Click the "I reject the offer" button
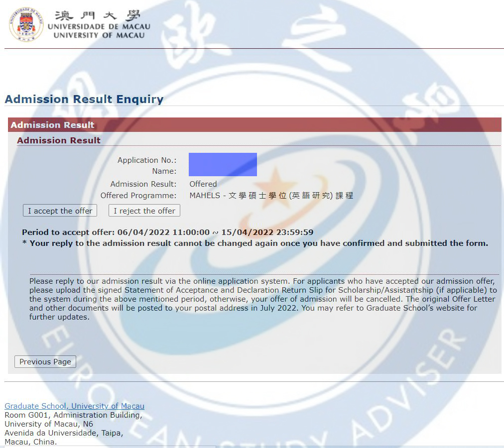The width and height of the screenshot is (504, 448). click(144, 211)
